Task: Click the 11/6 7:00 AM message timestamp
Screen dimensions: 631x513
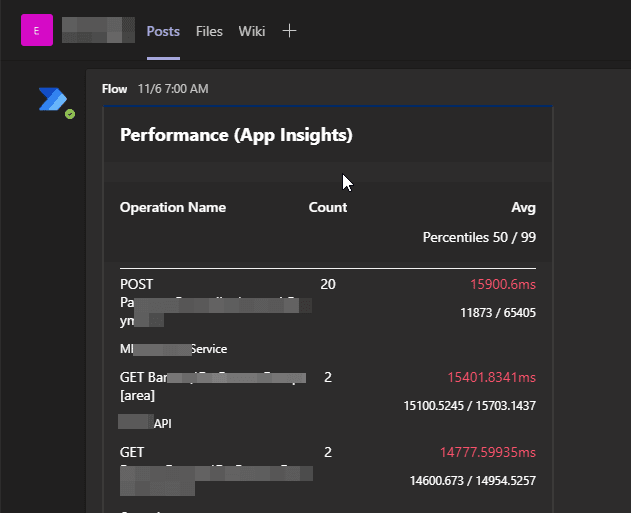Action: click(173, 89)
